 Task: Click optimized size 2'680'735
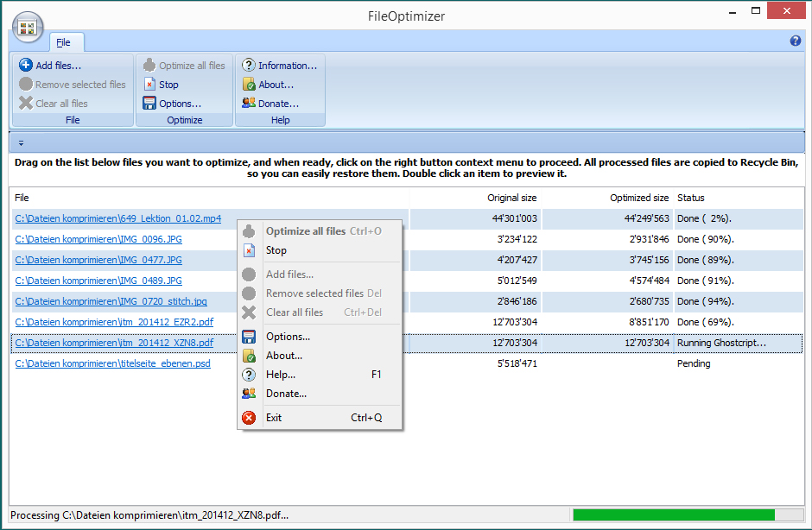[649, 301]
